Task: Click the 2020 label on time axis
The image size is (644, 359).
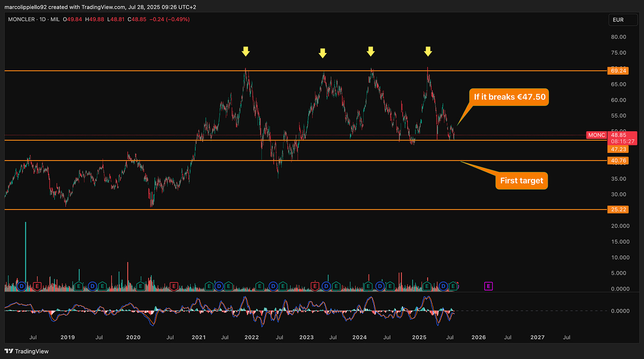Action: 133,337
